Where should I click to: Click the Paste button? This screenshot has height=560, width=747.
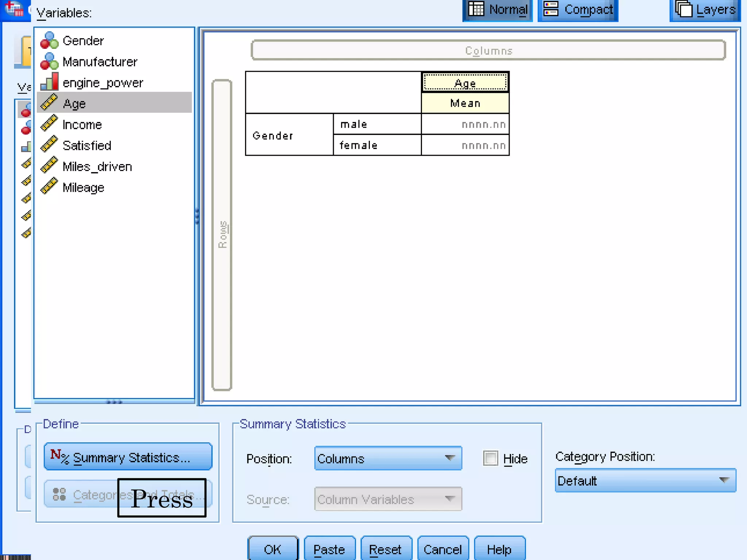tap(329, 549)
